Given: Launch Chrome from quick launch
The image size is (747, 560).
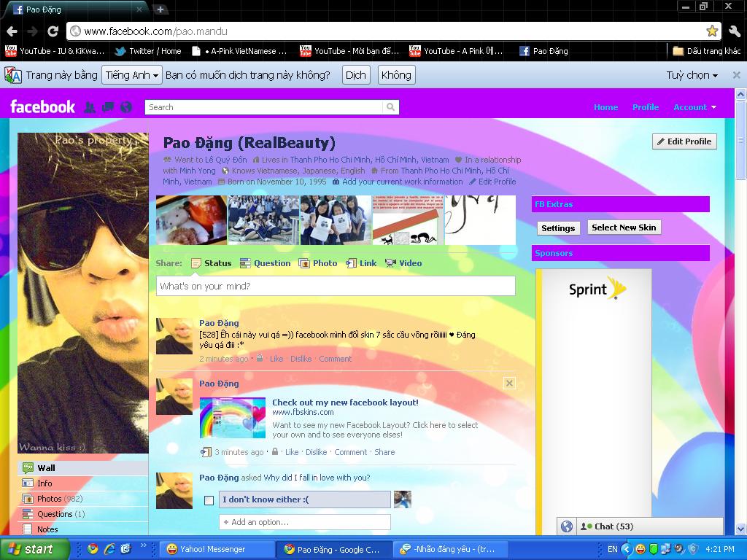Looking at the screenshot, I should tap(93, 549).
